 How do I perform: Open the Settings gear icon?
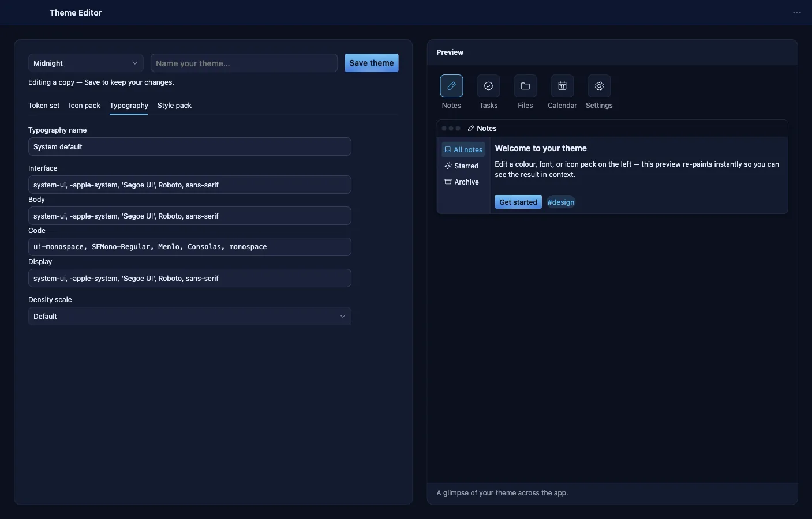click(x=599, y=86)
